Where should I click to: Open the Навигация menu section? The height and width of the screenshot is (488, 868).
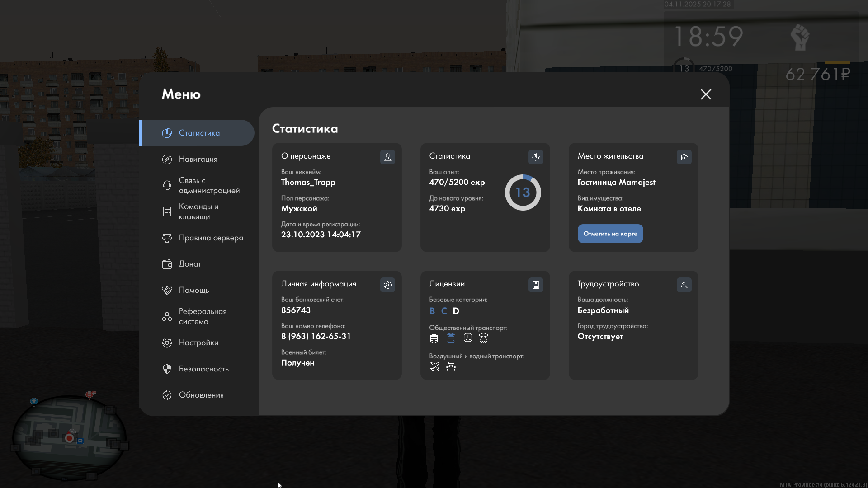pyautogui.click(x=198, y=159)
